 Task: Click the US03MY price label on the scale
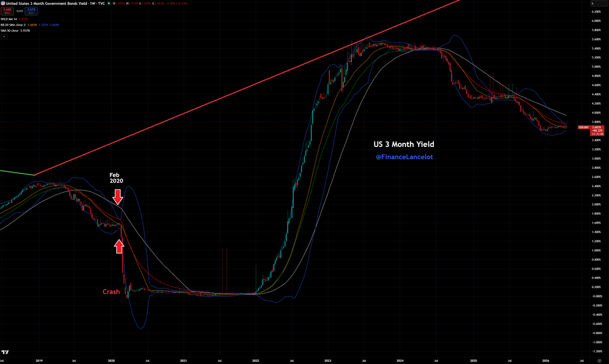tap(584, 127)
